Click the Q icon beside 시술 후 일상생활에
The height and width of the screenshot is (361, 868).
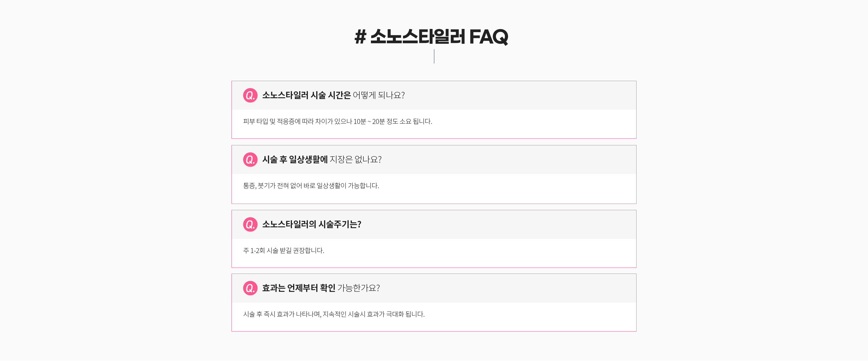[250, 160]
